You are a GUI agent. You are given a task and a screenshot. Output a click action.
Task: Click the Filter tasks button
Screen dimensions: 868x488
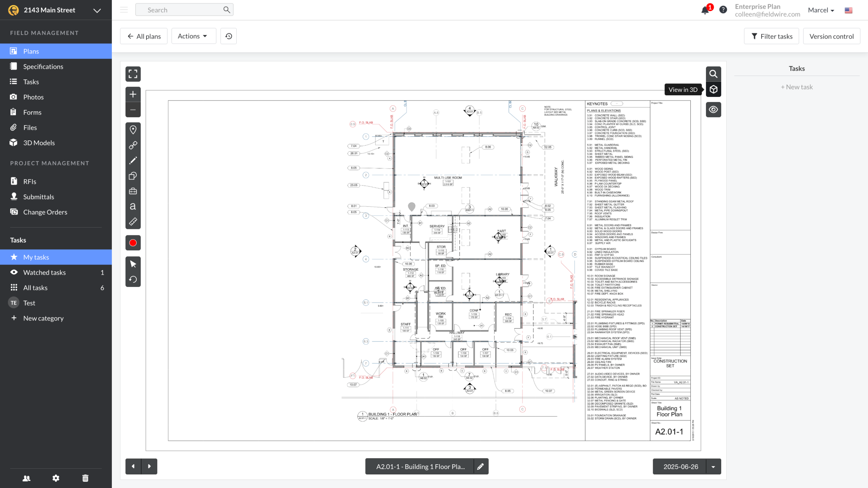click(x=771, y=36)
